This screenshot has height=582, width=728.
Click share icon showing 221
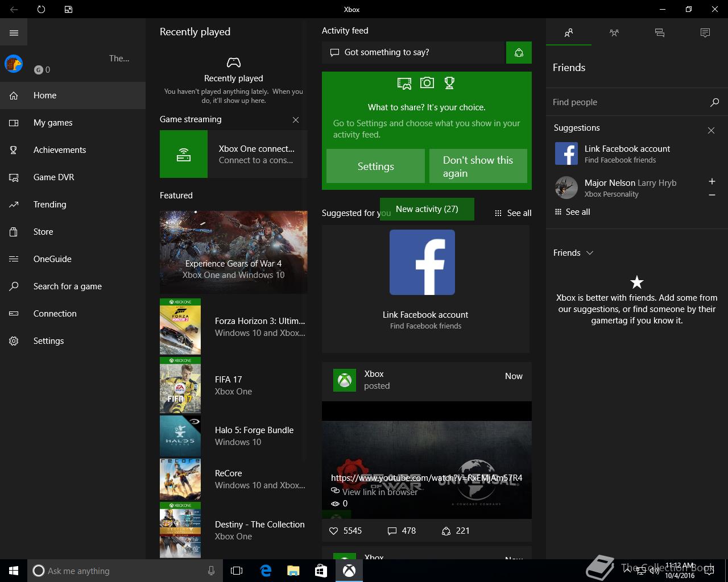446,531
